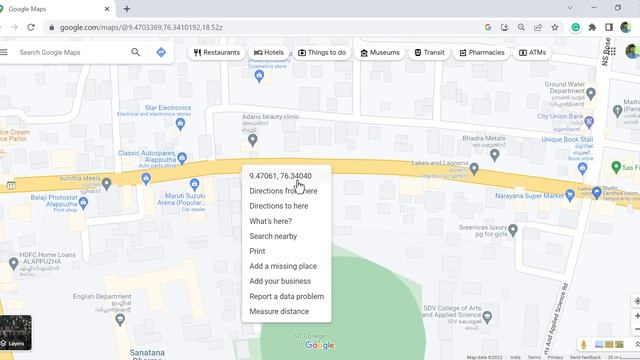Viewport: 640px width, 360px height.
Task: Open the Google Maps hamburger menu
Action: (4, 52)
